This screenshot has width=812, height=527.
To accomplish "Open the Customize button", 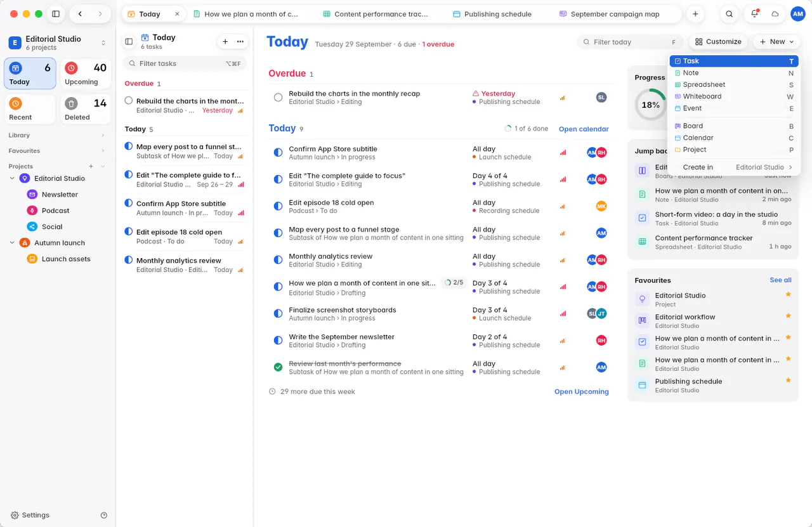I will click(718, 41).
